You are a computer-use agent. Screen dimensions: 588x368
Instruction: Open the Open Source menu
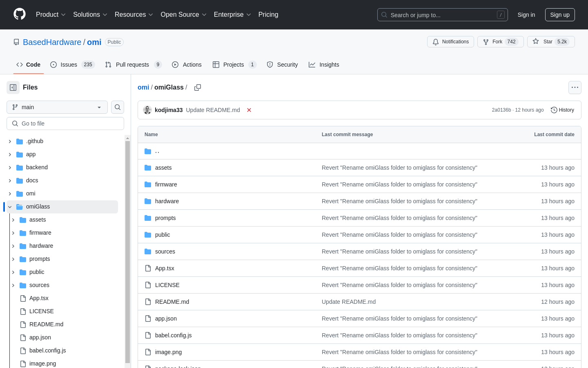(183, 14)
